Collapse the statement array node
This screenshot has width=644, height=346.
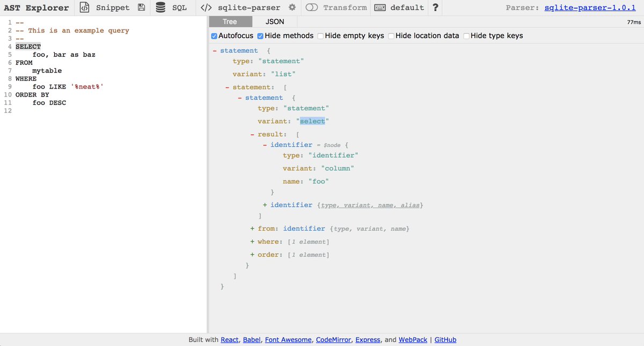click(227, 87)
